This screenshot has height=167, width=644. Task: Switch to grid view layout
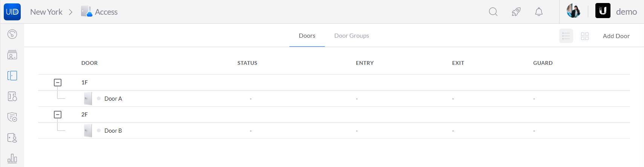(x=585, y=36)
